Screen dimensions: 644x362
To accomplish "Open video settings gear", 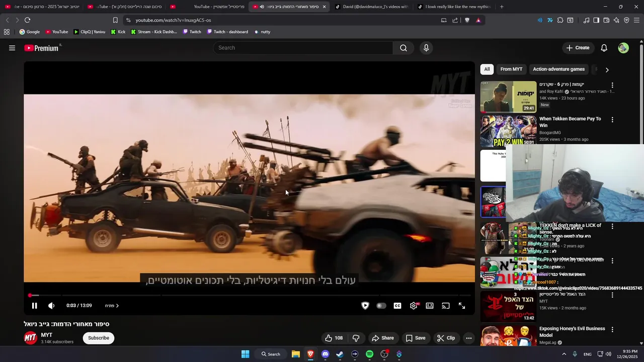I will [x=414, y=306].
